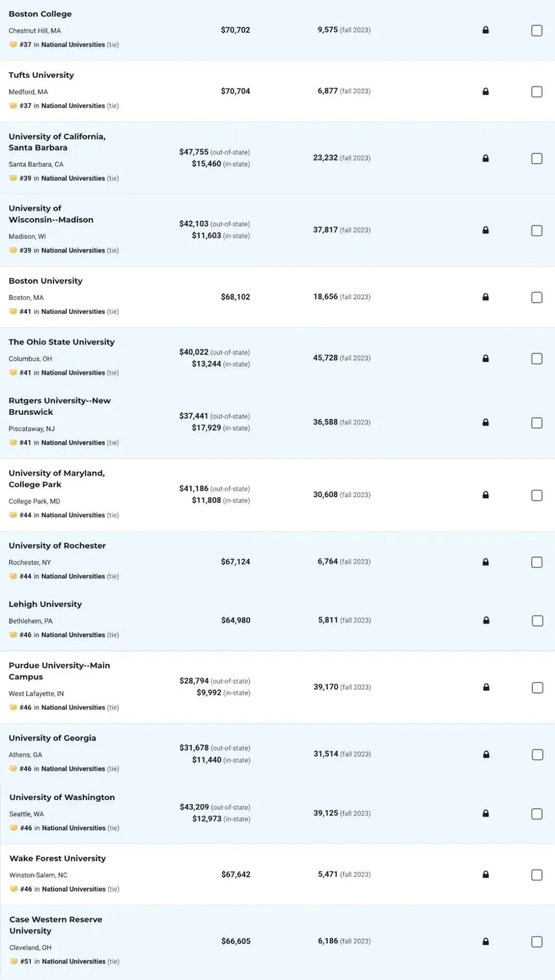Viewport: 555px width, 980px height.
Task: Click lock icon for Wake Forest University
Action: tap(486, 875)
